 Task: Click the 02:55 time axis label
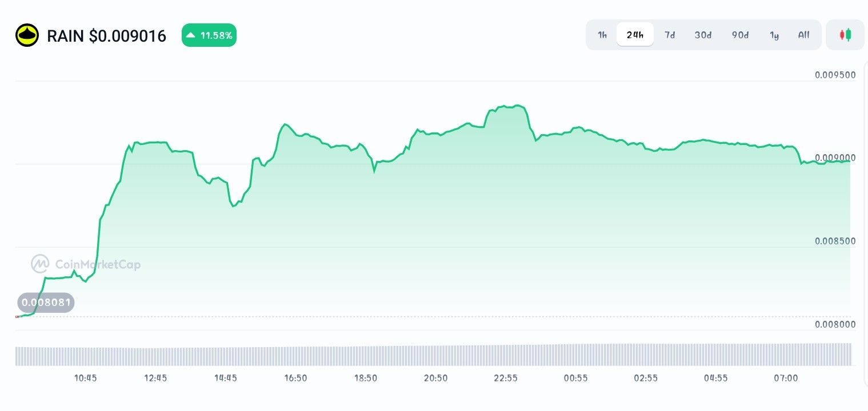(x=646, y=378)
